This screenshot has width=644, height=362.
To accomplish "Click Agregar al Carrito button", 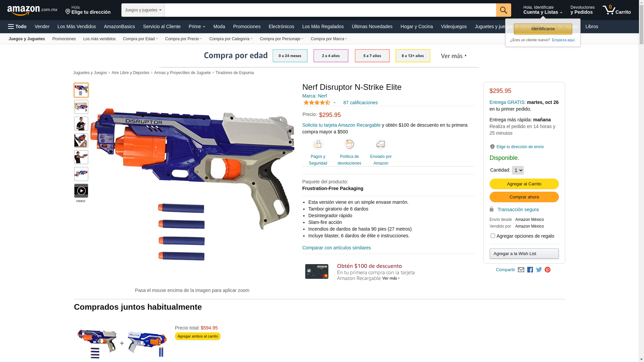I will pos(524,184).
